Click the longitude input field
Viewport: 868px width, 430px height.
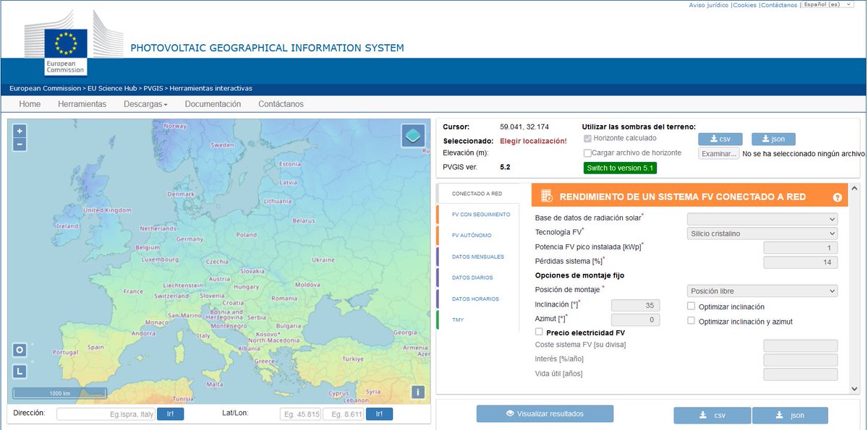[x=343, y=414]
